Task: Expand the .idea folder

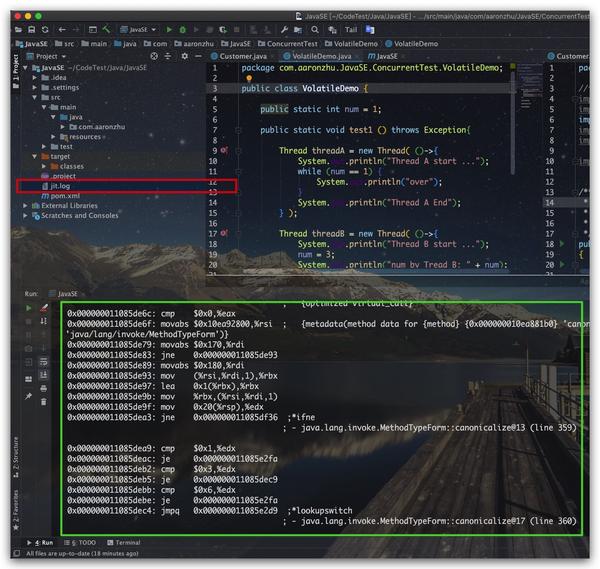Action: point(34,78)
